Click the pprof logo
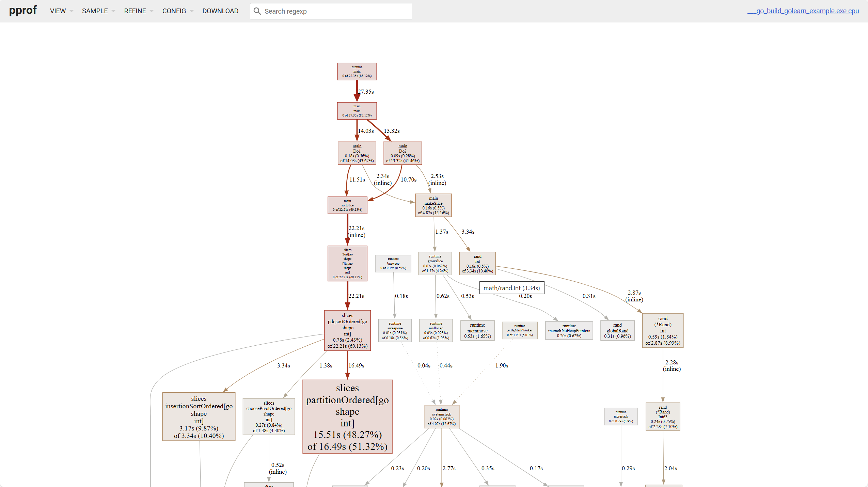868x487 pixels. [22, 11]
